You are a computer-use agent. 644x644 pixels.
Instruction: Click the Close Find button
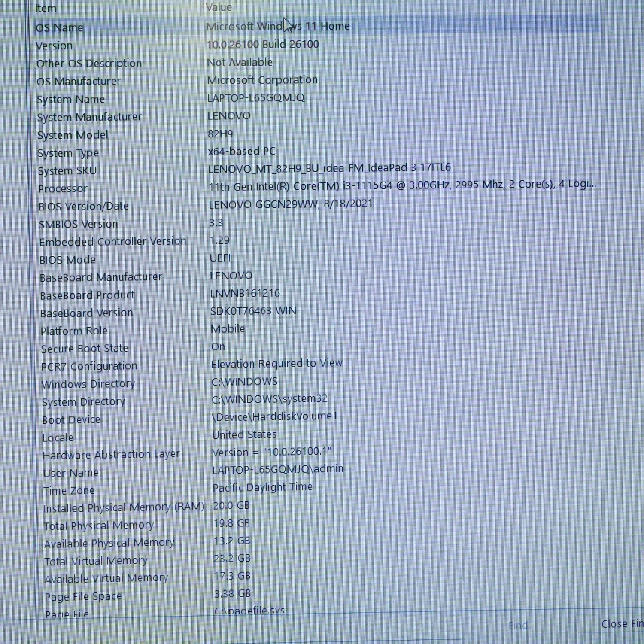622,624
